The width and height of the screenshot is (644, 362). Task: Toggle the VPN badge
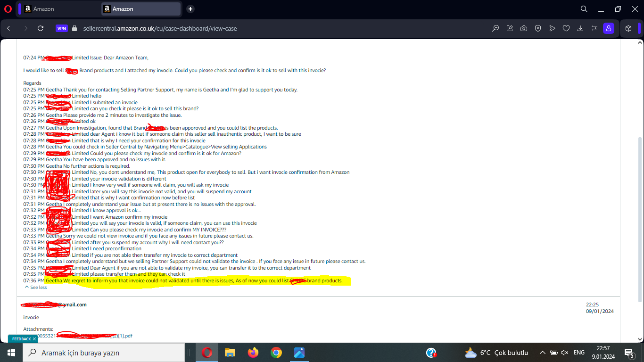coord(62,28)
